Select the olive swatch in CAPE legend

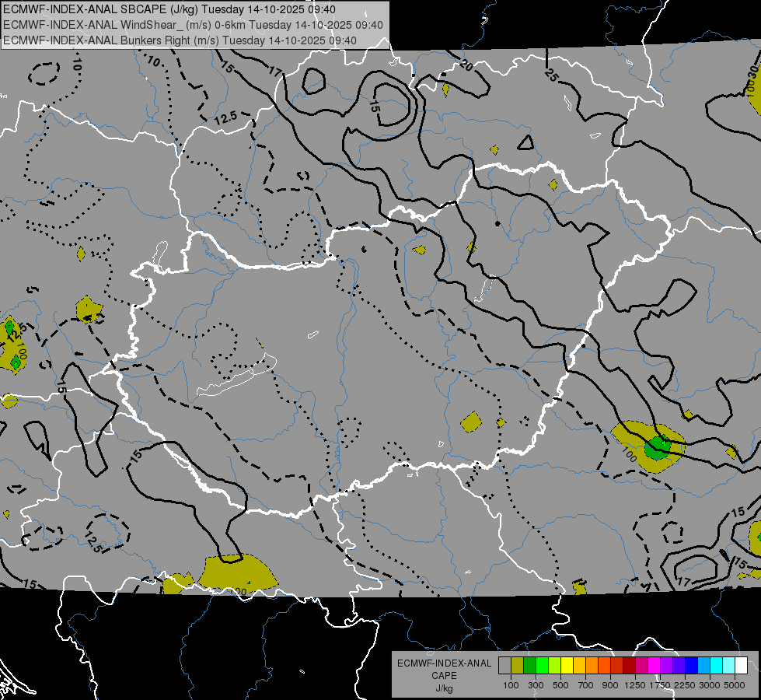(518, 665)
